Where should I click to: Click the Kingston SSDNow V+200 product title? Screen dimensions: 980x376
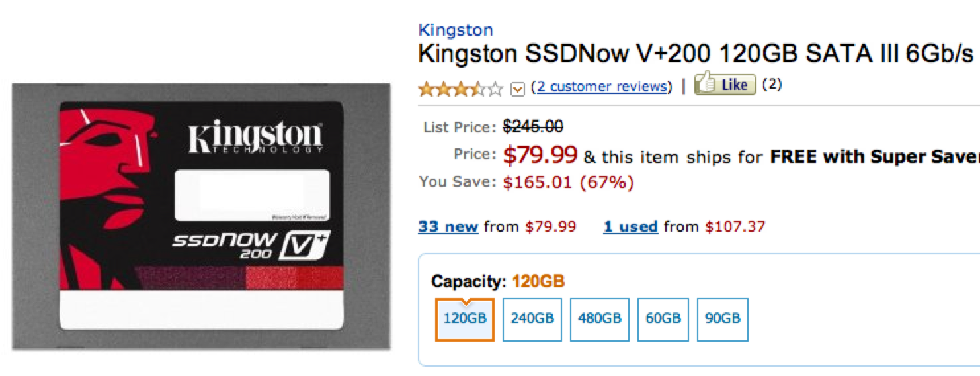click(x=696, y=54)
